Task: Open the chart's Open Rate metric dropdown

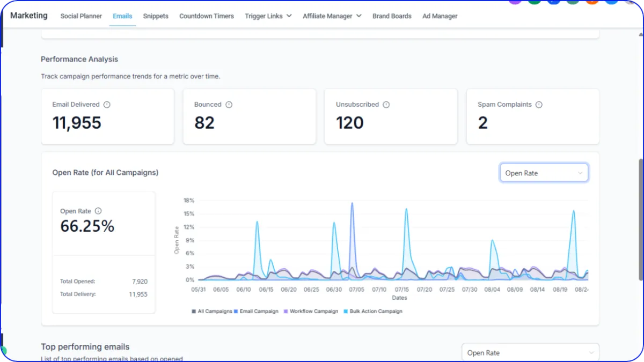Action: click(544, 173)
